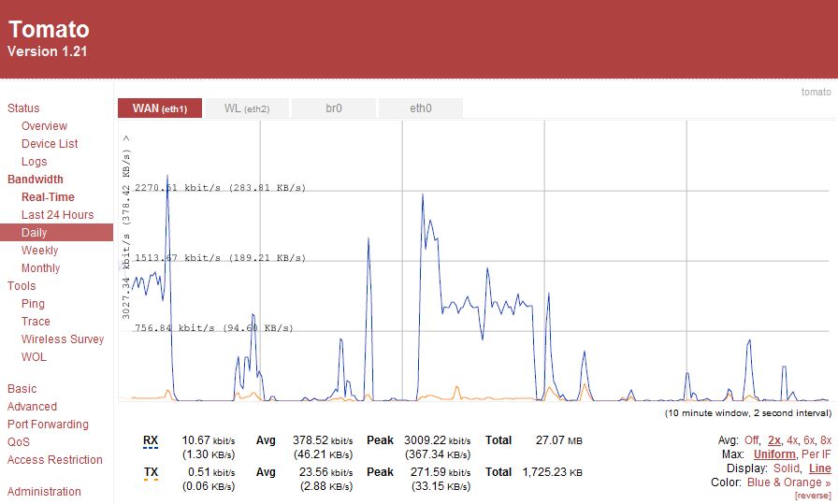The height and width of the screenshot is (504, 838).
Task: Click the 10 minute window note
Action: click(x=748, y=412)
